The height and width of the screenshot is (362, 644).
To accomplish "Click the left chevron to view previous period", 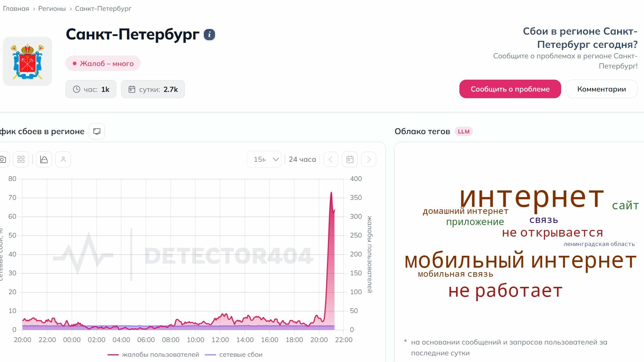I will pos(330,159).
